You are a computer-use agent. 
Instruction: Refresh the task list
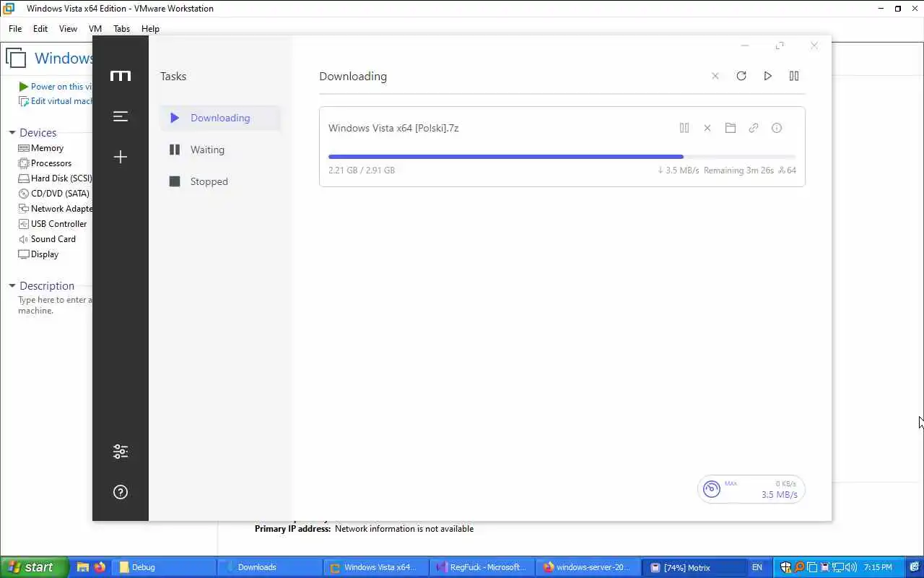(x=741, y=76)
